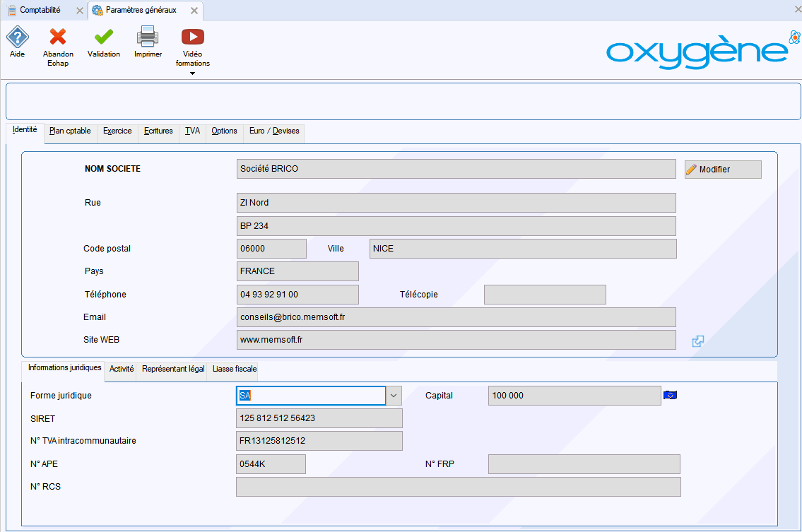Click the Capital field showing 100 000
Image resolution: width=802 pixels, height=532 pixels.
574,396
